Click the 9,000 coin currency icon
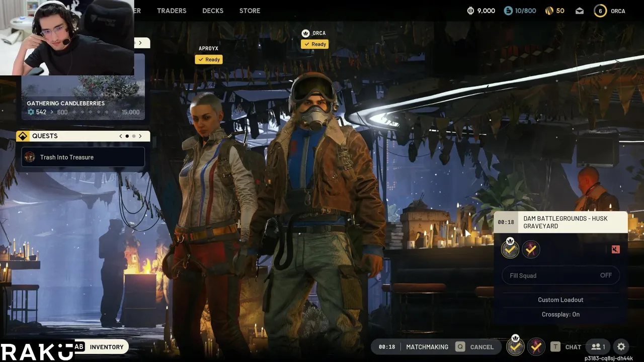The width and height of the screenshot is (644, 362). (471, 11)
